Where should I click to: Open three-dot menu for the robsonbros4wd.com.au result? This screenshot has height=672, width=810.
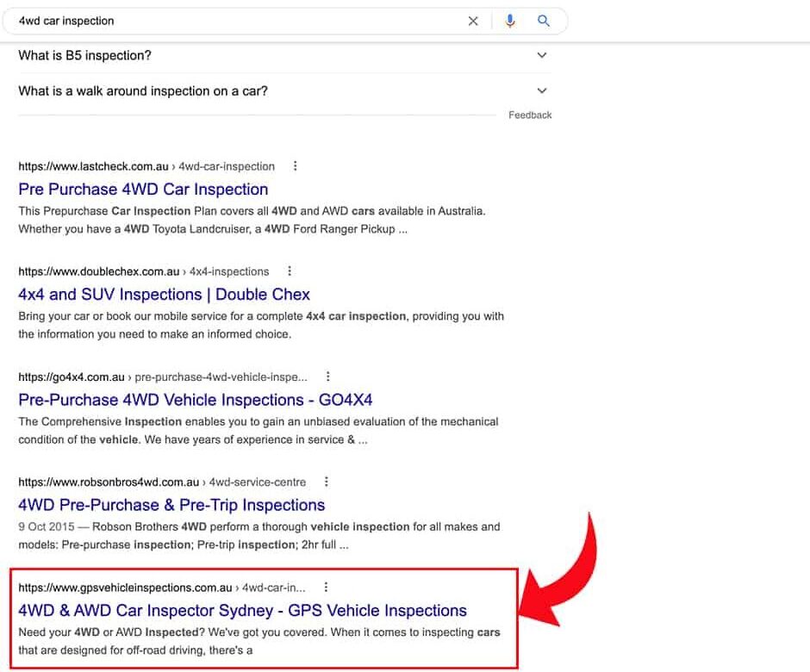pyautogui.click(x=326, y=482)
